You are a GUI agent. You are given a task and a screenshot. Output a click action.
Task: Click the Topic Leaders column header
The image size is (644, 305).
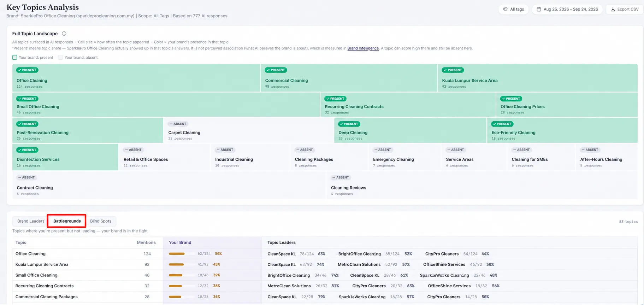282,242
